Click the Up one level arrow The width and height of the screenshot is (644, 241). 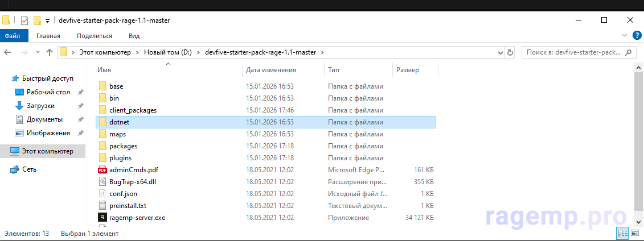pos(50,52)
